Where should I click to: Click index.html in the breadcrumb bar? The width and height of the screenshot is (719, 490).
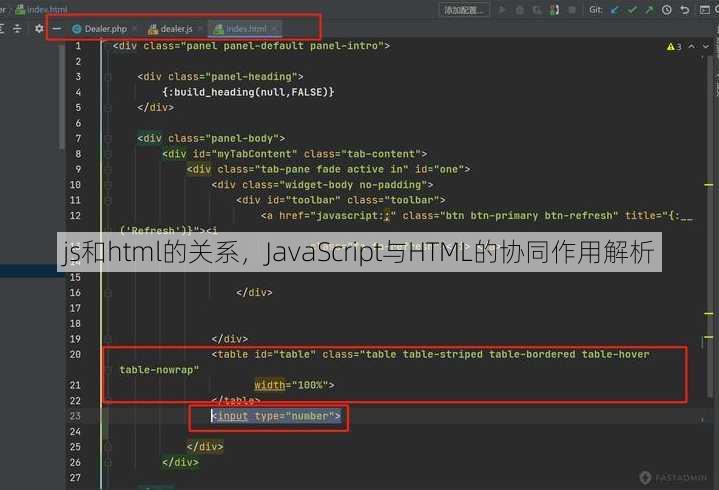coord(42,9)
